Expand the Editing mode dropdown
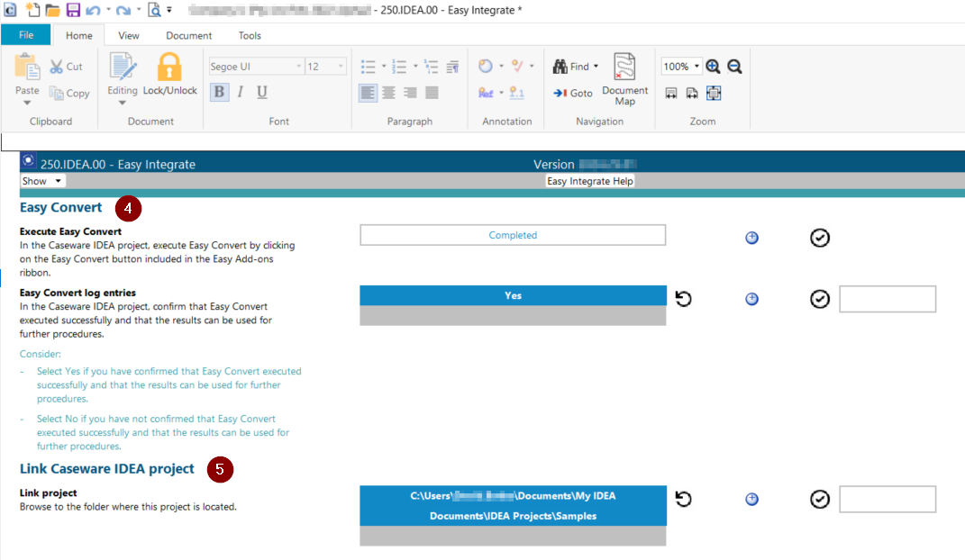 coord(123,102)
